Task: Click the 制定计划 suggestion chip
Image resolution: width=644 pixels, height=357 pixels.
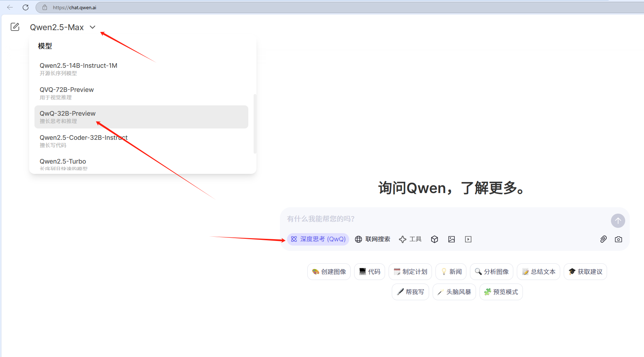Action: point(410,272)
